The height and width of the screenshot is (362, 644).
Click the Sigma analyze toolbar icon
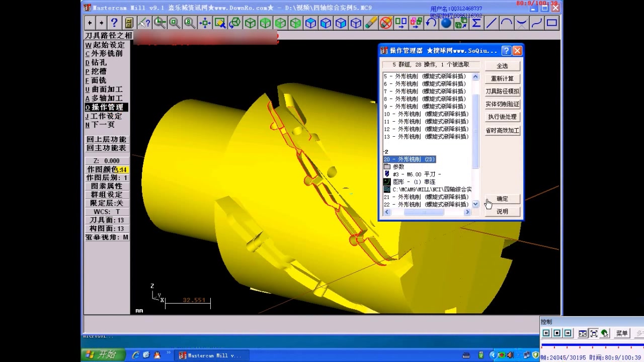pos(476,23)
